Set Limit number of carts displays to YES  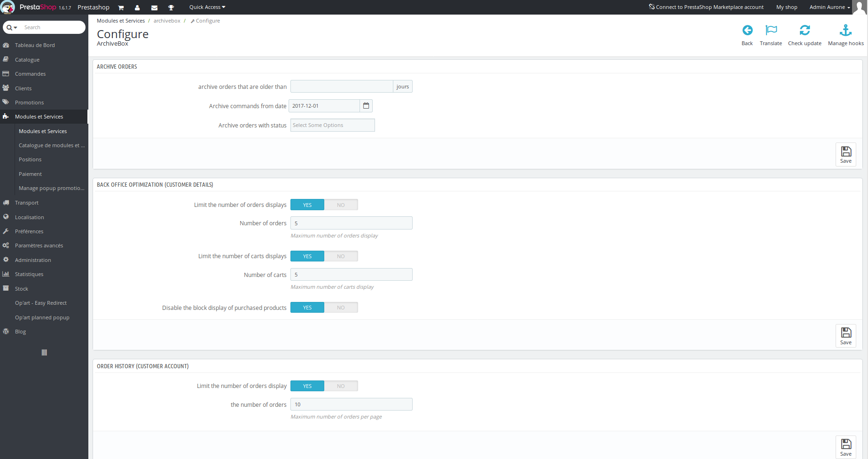(x=307, y=256)
